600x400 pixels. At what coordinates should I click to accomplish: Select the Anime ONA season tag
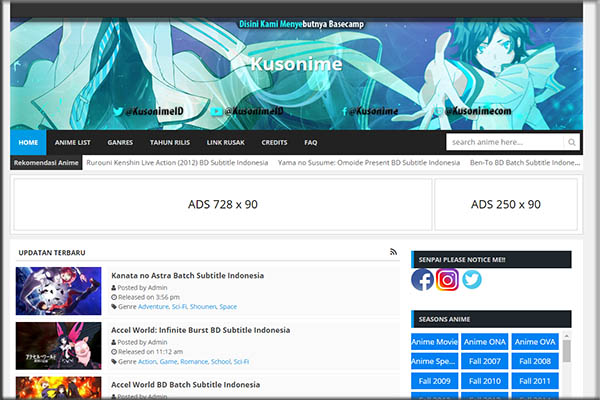[484, 341]
